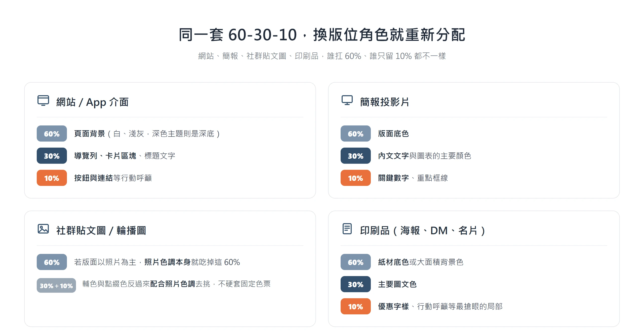This screenshot has height=333, width=644.
Task: Click the 60% badge next to 頁面背景
Action: pos(52,134)
